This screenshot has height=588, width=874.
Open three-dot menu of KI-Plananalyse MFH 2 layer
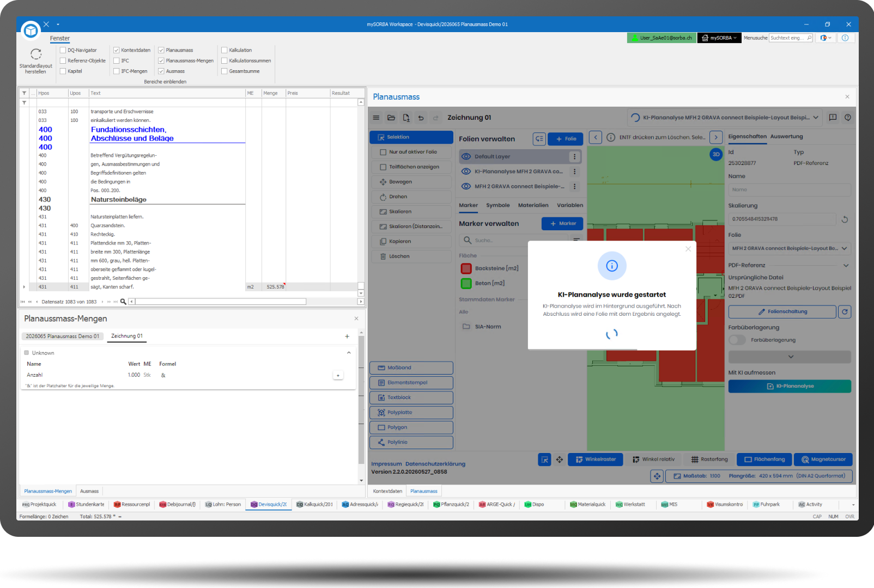[574, 171]
